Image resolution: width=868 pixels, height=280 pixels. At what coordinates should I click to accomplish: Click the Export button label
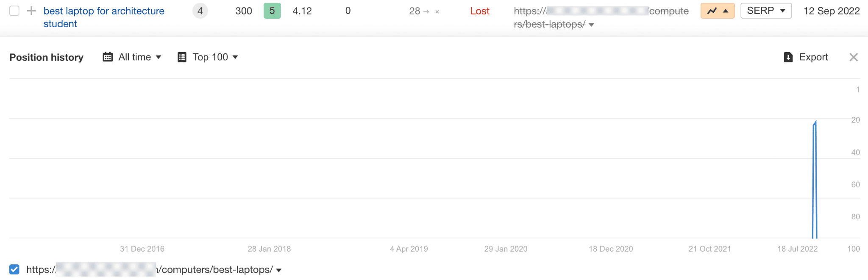(x=813, y=57)
